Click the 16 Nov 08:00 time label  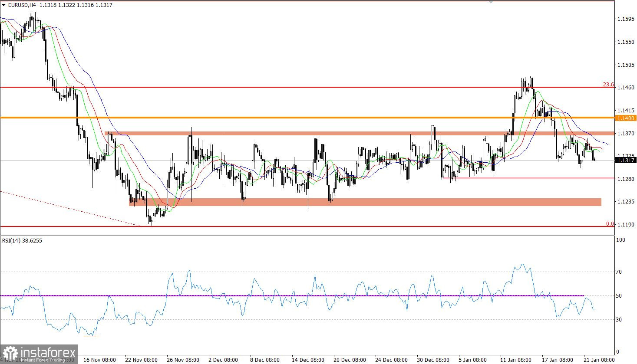99,360
